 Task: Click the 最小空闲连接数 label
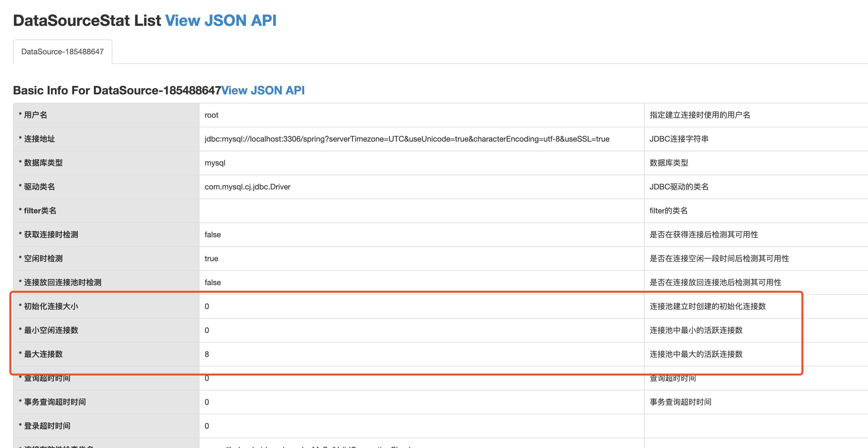pos(48,331)
